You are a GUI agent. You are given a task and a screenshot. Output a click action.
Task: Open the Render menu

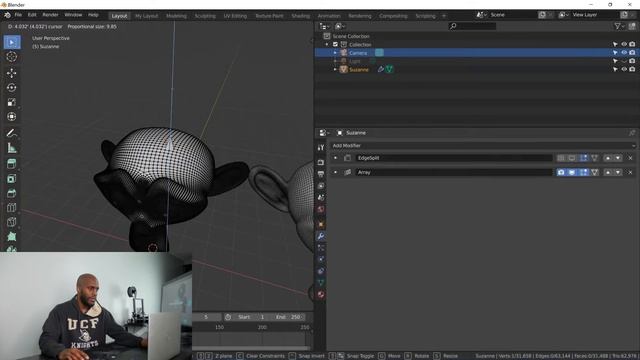pos(51,15)
